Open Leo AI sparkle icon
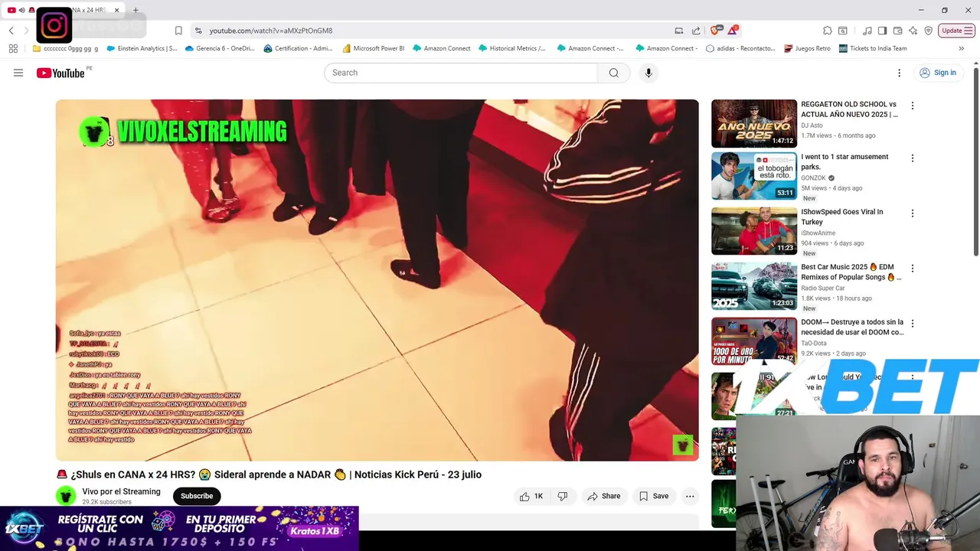Screen dimensions: 980x551 913,31
